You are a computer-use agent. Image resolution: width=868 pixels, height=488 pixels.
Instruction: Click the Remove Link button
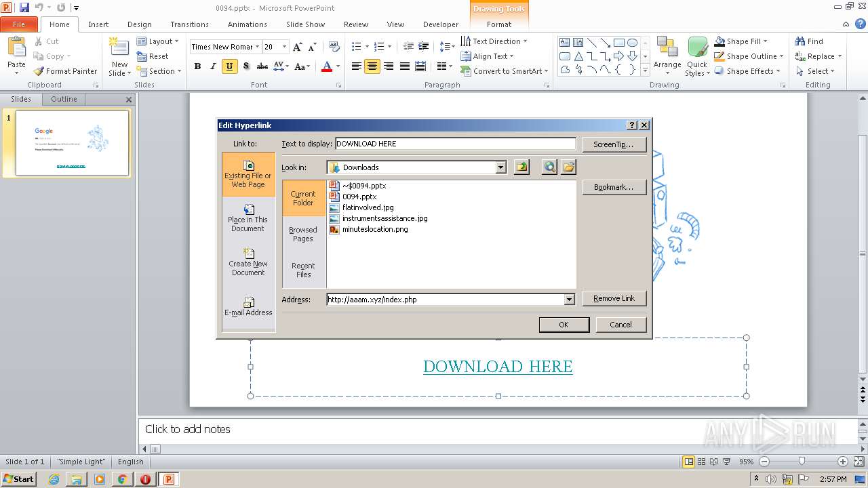click(614, 298)
